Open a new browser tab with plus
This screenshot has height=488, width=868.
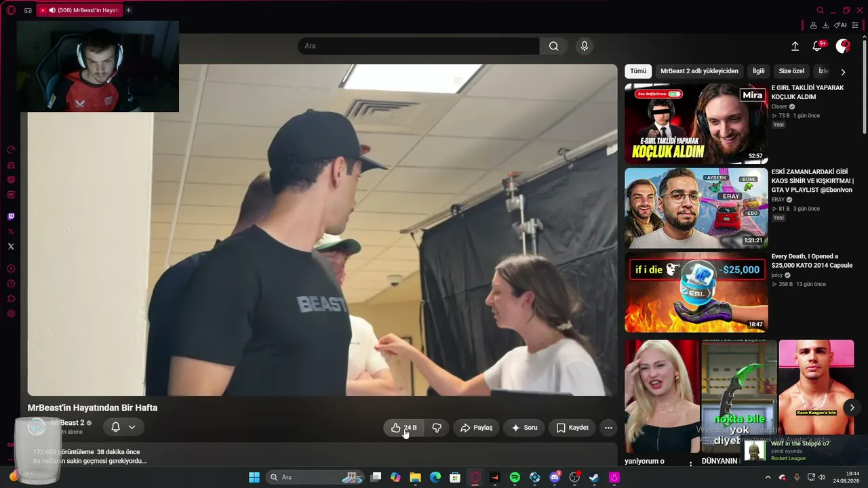pos(128,10)
